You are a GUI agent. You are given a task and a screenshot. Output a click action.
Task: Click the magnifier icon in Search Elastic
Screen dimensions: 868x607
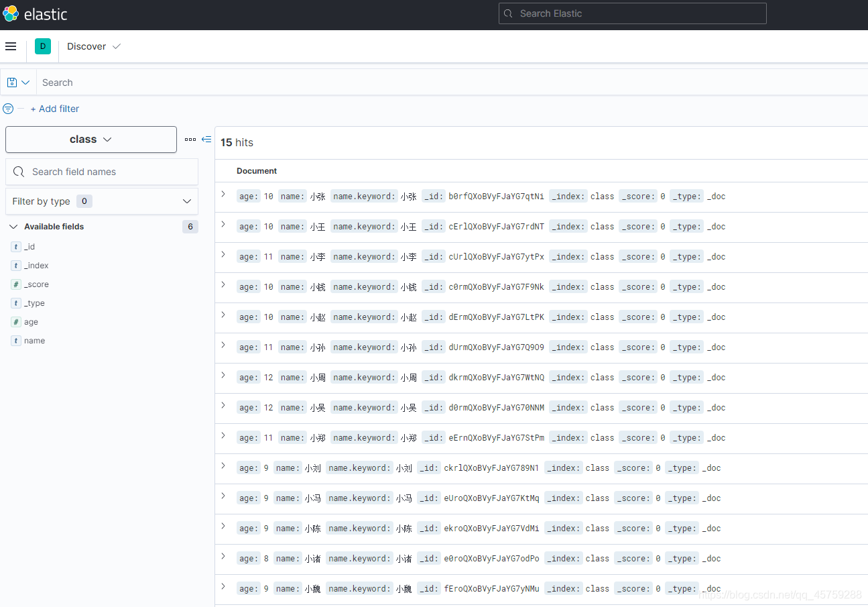[509, 13]
